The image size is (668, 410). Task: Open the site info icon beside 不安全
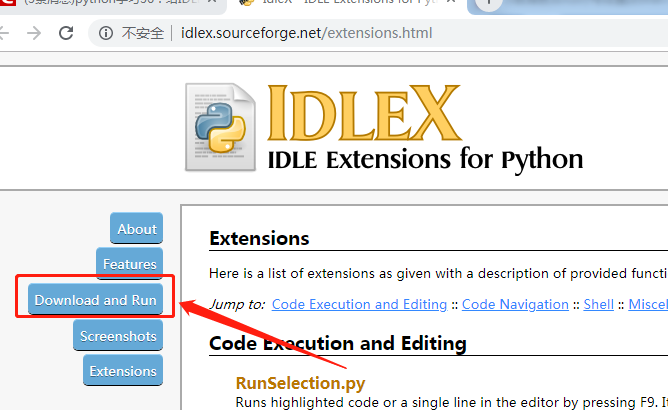(106, 33)
